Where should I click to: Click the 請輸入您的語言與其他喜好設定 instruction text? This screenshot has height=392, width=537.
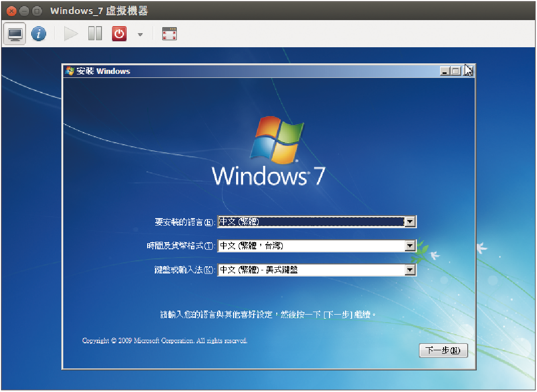pyautogui.click(x=268, y=315)
